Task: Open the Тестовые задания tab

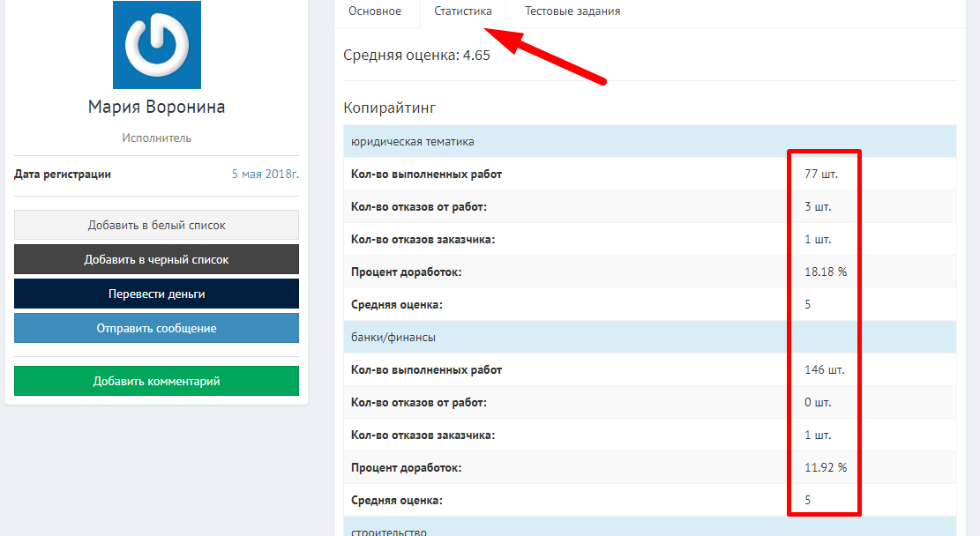Action: (572, 11)
